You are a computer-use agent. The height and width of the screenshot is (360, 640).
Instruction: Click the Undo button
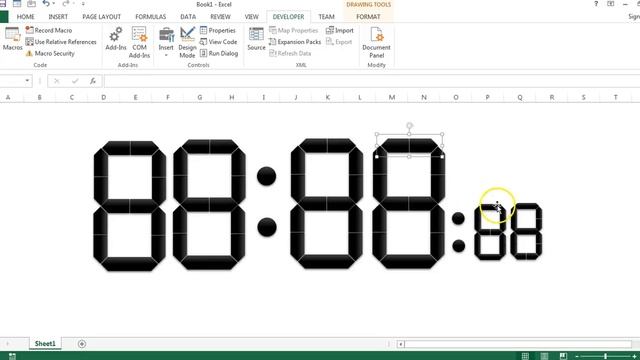pos(46,4)
